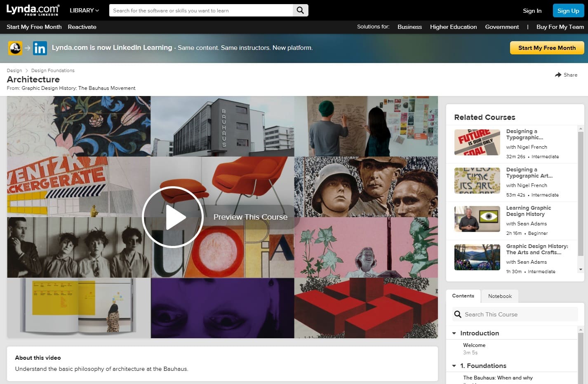This screenshot has width=588, height=384.
Task: Click the Lynda.com logo
Action: (x=33, y=10)
